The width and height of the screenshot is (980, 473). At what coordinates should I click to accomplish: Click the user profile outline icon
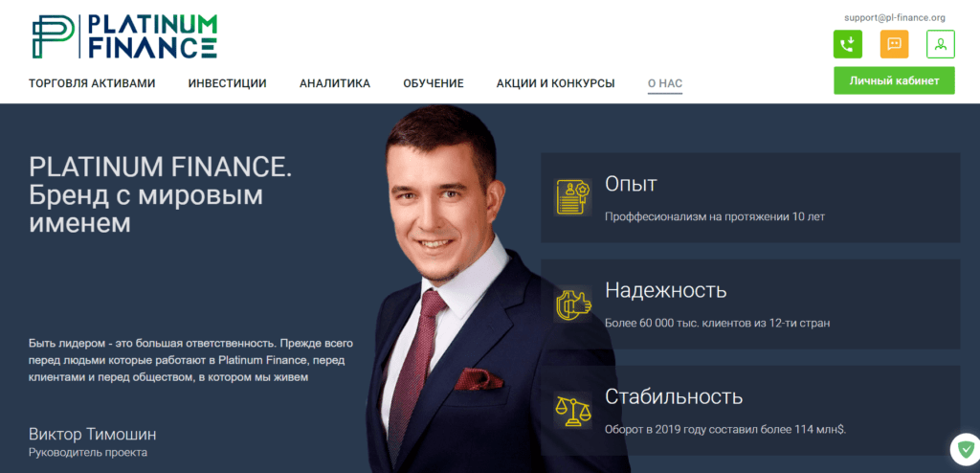941,44
